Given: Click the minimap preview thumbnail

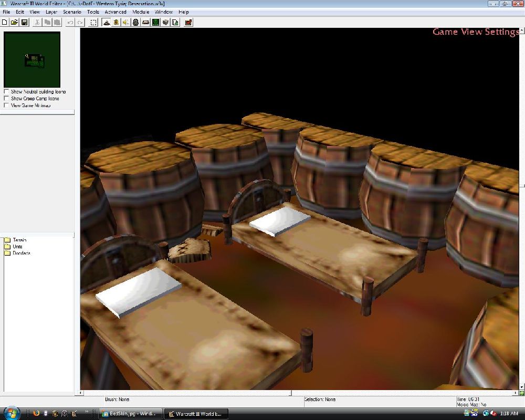Looking at the screenshot, I should click(32, 60).
